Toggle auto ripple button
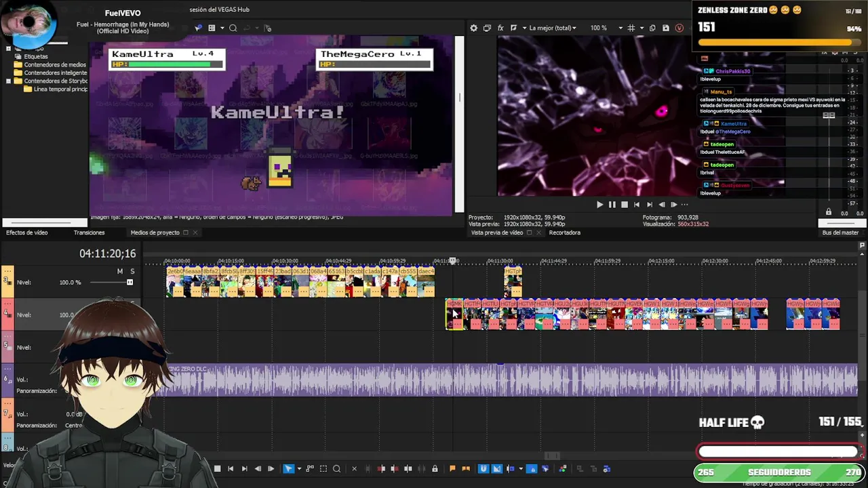This screenshot has width=868, height=488. [511, 468]
